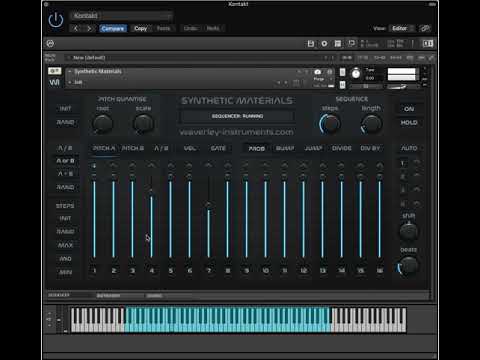Open the View Editor dropdown

click(x=402, y=28)
